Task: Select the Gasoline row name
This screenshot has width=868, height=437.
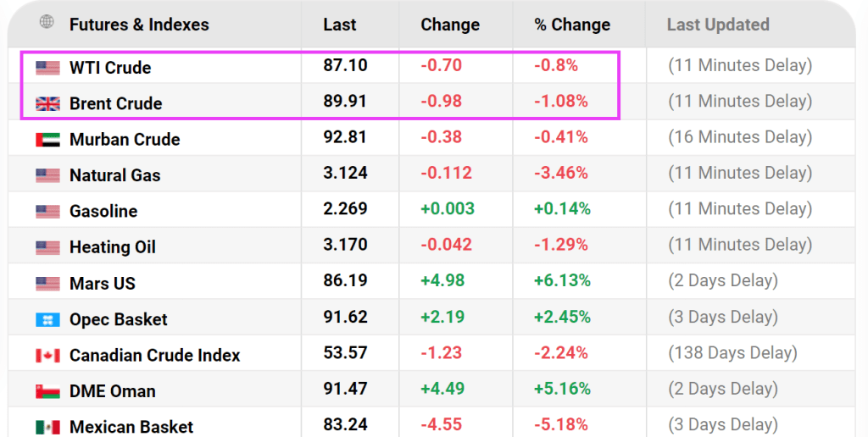Action: click(103, 211)
